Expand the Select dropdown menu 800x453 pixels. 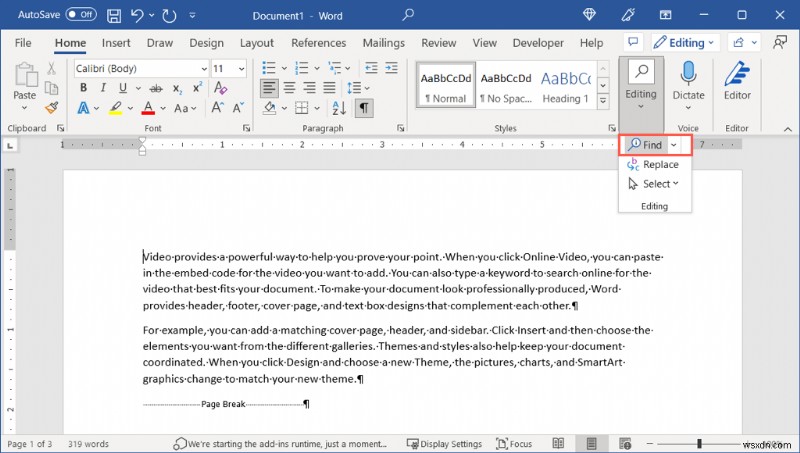(x=654, y=184)
